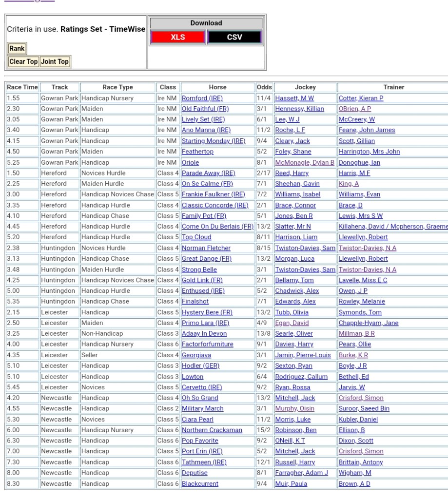Image resolution: width=448 pixels, height=499 pixels.
Task: Open horse Norman Fletcher details
Action: click(206, 248)
